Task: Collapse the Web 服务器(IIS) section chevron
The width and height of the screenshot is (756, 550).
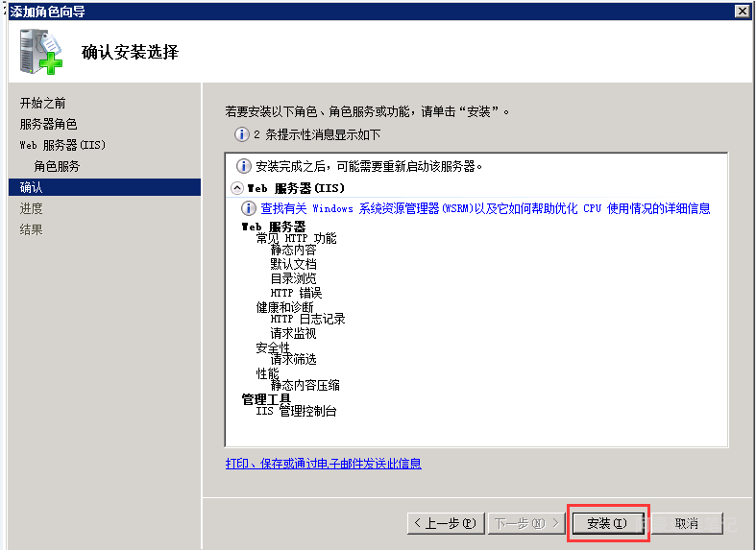Action: click(237, 188)
